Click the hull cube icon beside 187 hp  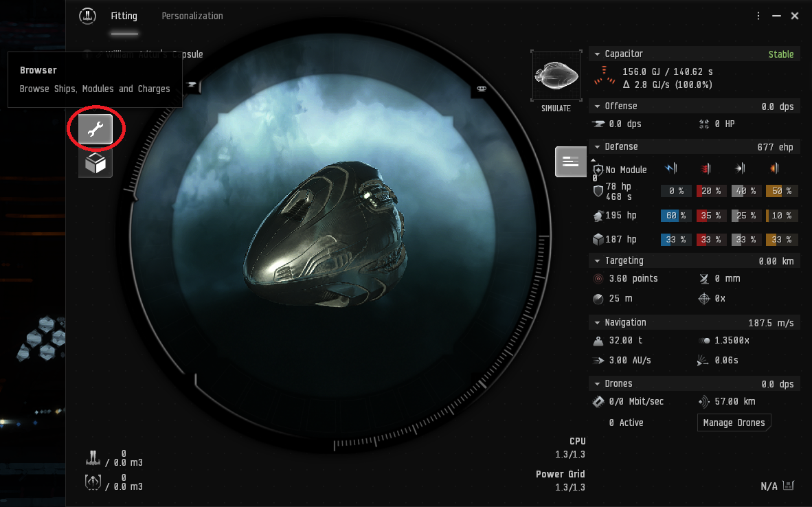tap(598, 239)
